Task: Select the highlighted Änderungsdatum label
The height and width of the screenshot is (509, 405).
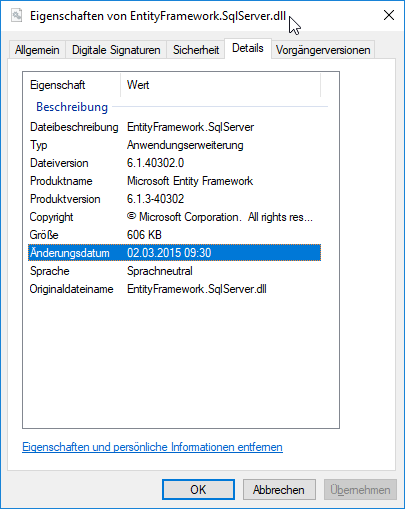Action: [70, 253]
